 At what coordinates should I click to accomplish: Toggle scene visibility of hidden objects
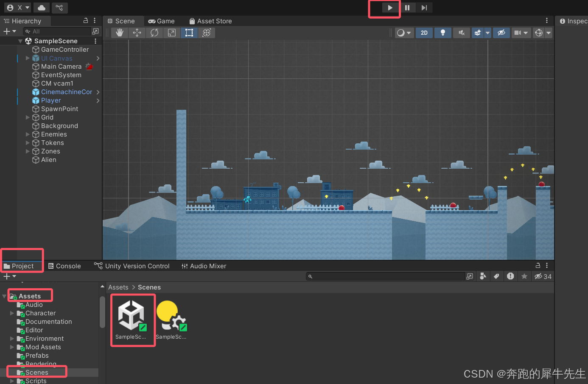(501, 33)
